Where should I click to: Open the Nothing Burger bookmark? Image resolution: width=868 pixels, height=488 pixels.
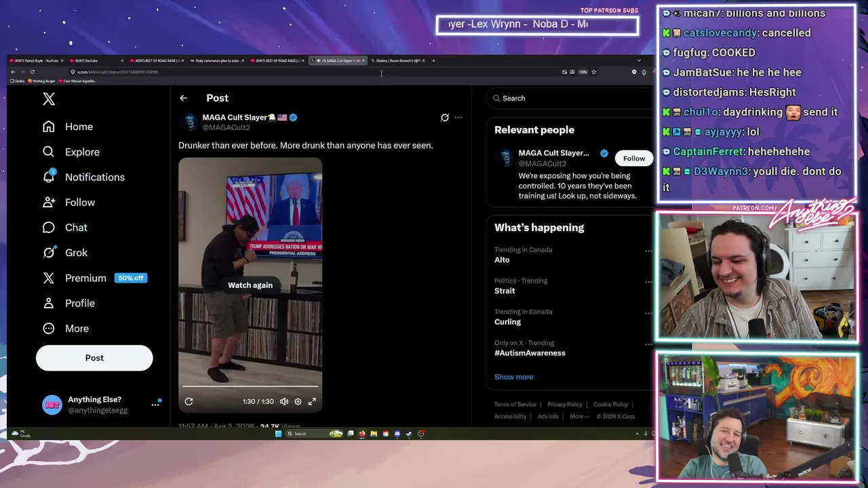point(41,81)
